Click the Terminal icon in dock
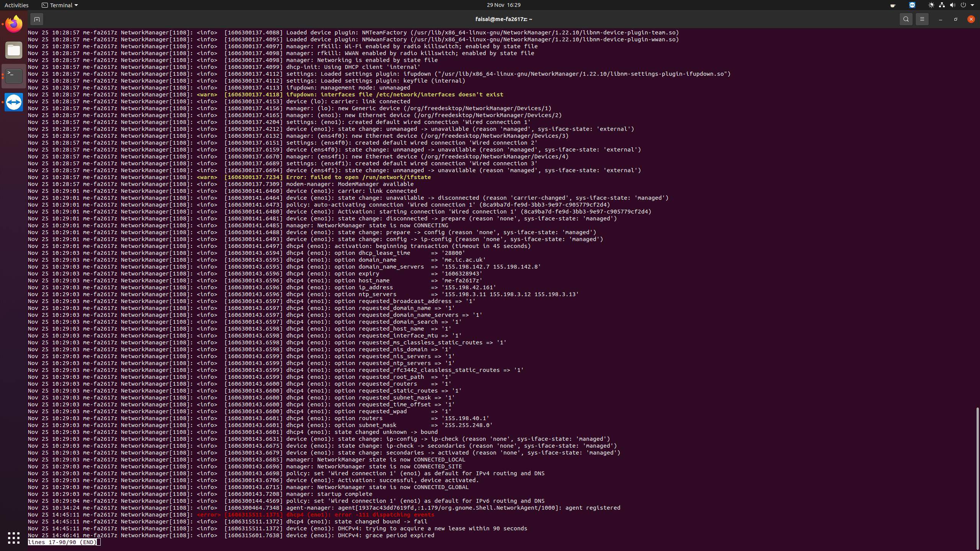Image resolution: width=980 pixels, height=551 pixels. [14, 76]
